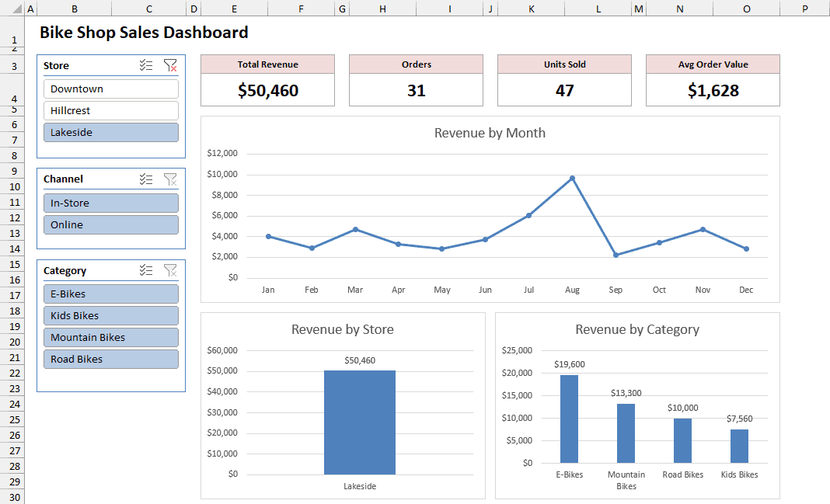This screenshot has width=830, height=504.
Task: Click the Kids Bikes bar in category chart
Action: (x=739, y=446)
